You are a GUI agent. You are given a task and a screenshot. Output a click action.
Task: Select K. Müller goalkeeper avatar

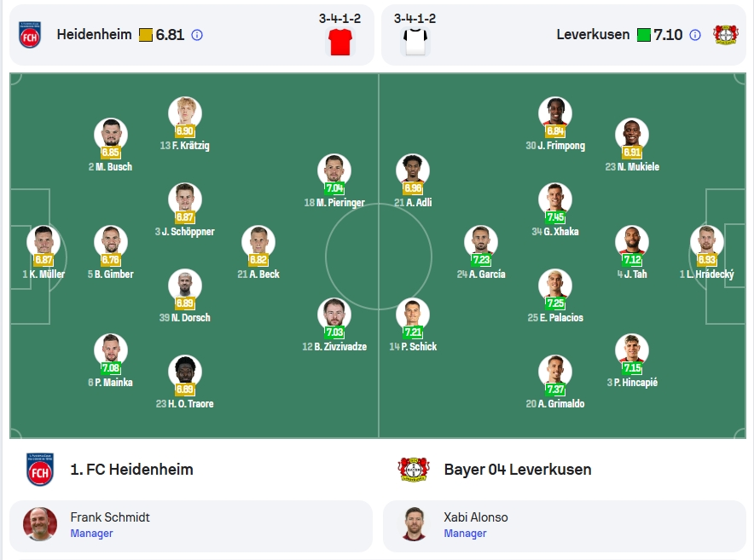[x=43, y=242]
